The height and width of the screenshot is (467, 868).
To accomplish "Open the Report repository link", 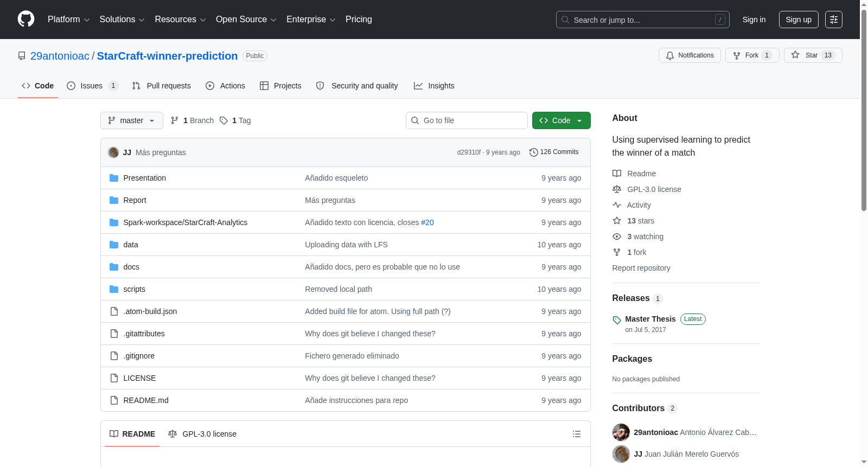I will [x=641, y=268].
